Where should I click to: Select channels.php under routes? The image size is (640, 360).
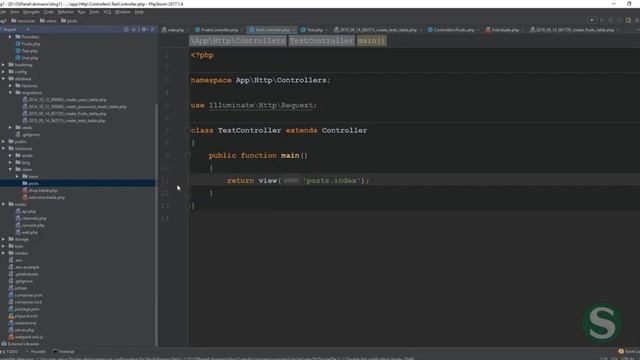[x=31, y=218]
